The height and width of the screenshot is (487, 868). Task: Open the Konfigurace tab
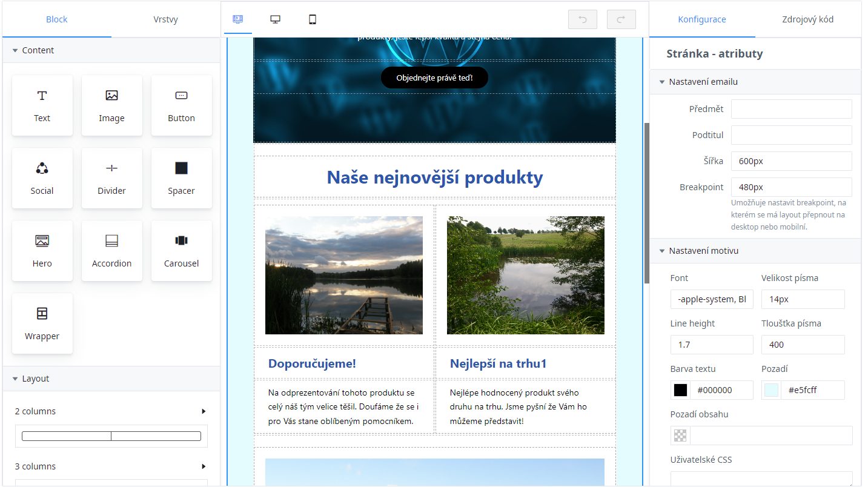pyautogui.click(x=702, y=19)
